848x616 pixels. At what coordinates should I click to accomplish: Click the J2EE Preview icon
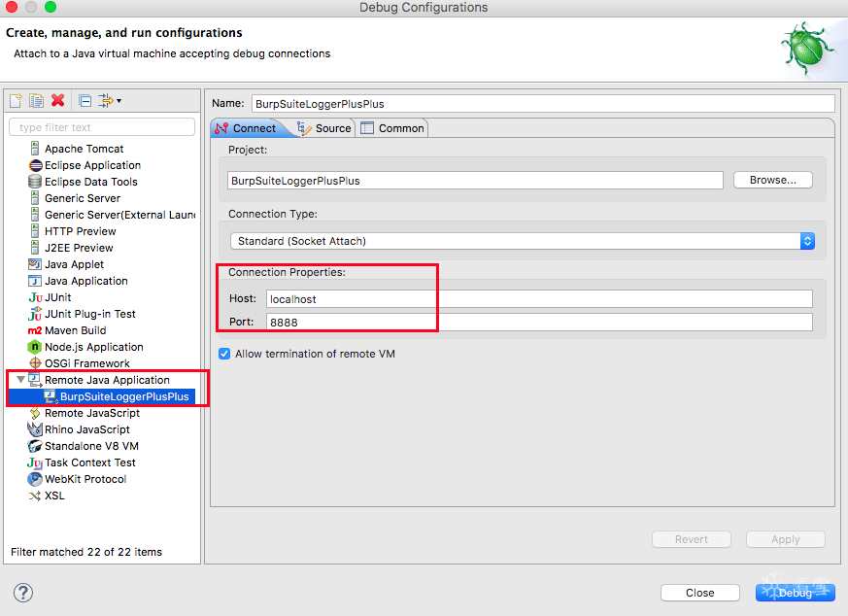[x=35, y=248]
